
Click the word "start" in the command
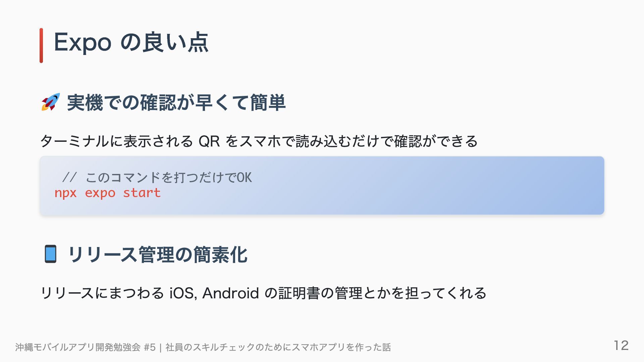coord(142,193)
